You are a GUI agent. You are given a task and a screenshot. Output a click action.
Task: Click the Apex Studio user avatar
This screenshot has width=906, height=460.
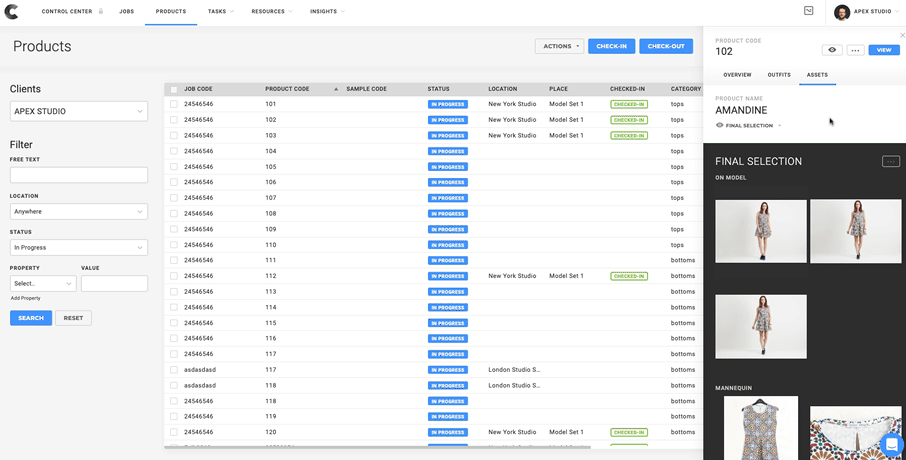point(841,12)
